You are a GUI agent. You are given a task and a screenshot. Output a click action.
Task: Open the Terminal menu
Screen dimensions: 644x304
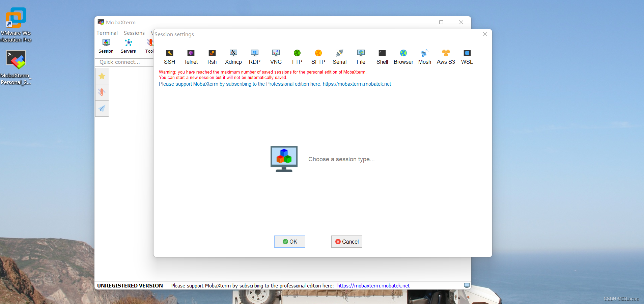click(107, 33)
